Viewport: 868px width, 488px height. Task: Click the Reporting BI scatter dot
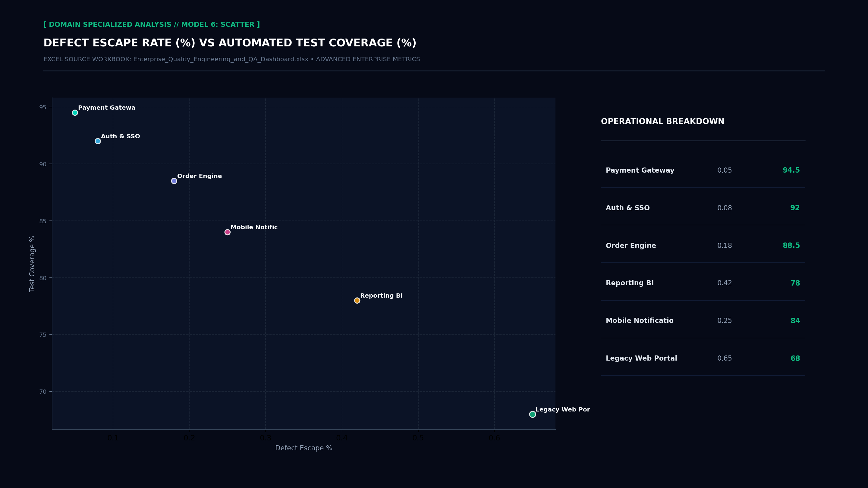357,300
